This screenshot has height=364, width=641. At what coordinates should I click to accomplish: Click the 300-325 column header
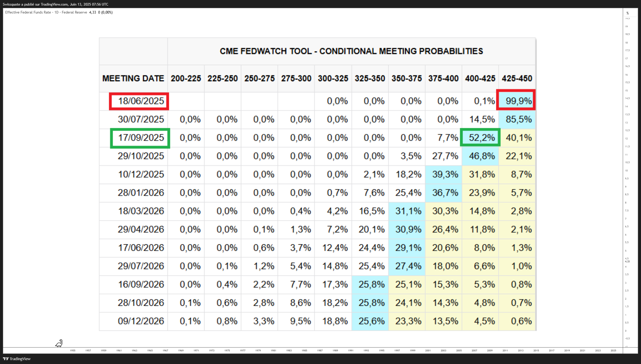pyautogui.click(x=333, y=79)
